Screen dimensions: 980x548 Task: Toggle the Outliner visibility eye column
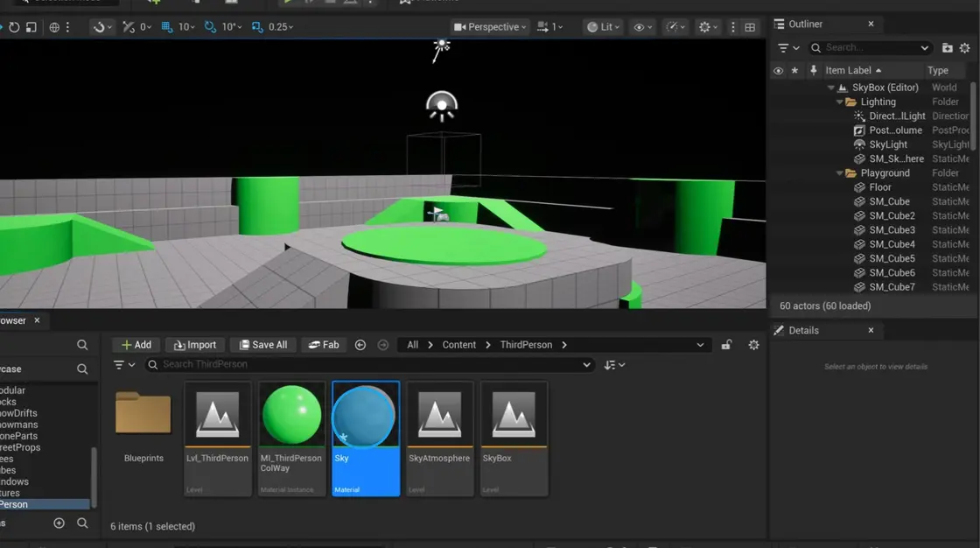(778, 71)
